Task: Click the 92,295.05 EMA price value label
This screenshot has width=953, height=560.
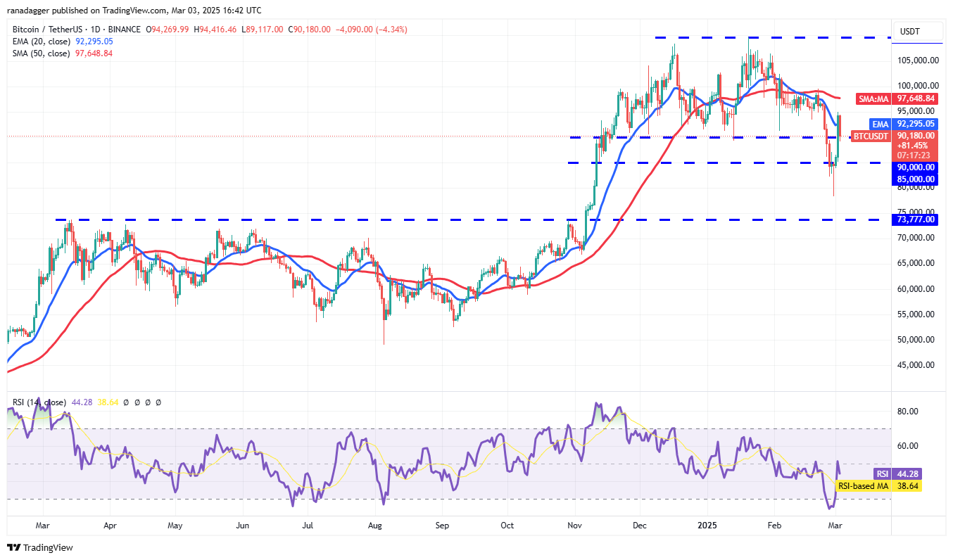Action: point(915,124)
